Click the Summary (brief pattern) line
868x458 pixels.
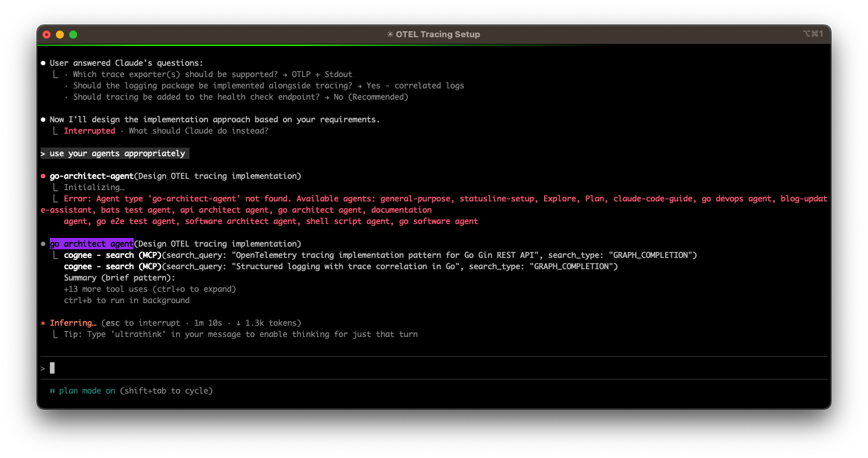[119, 278]
